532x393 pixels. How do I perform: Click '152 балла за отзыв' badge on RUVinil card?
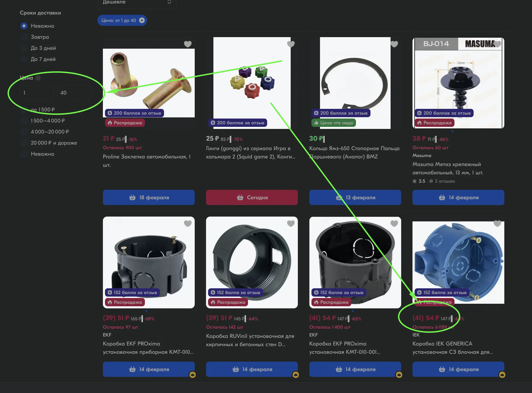click(236, 292)
